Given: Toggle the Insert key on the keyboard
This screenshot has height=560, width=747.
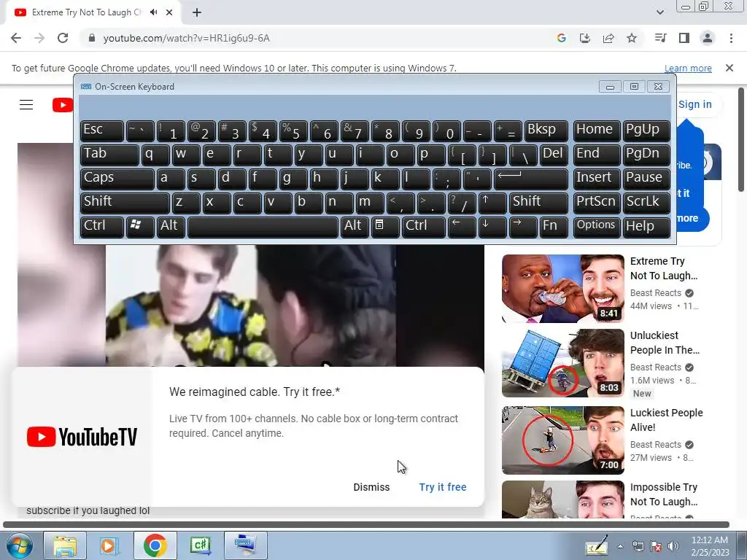Looking at the screenshot, I should point(597,179).
